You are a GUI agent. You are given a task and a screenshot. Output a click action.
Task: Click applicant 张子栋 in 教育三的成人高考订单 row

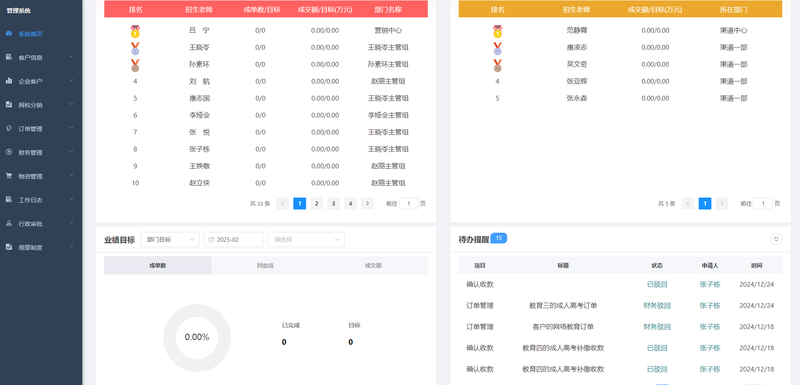pos(710,306)
